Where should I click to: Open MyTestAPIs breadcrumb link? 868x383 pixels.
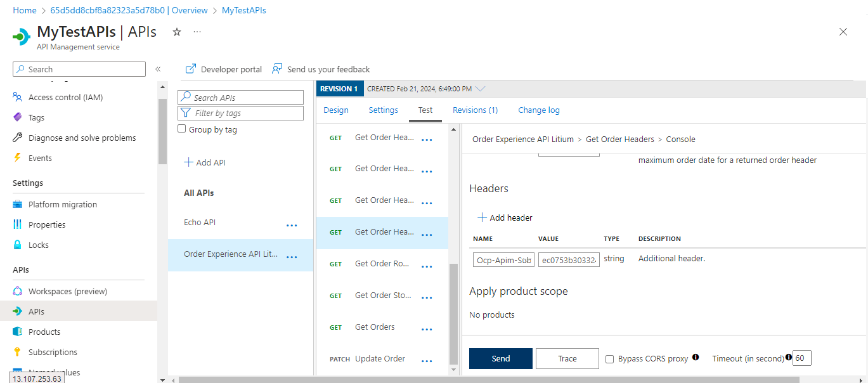[x=244, y=10]
